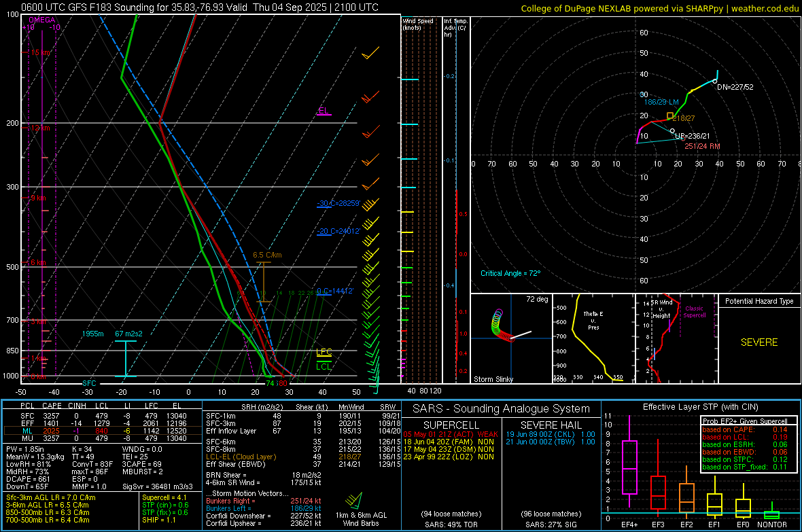
Task: Click the Theta-E v. Pres plot title
Action: click(593, 320)
